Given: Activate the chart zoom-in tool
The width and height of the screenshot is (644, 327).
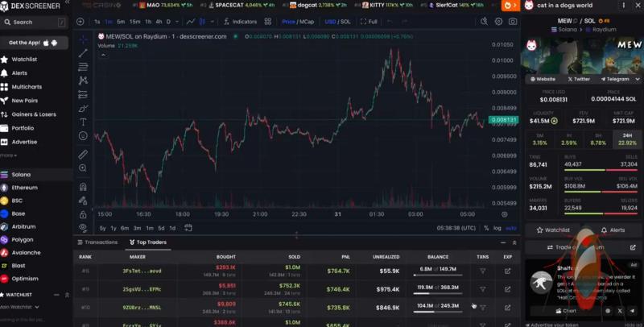Looking at the screenshot, I should coord(83,168).
